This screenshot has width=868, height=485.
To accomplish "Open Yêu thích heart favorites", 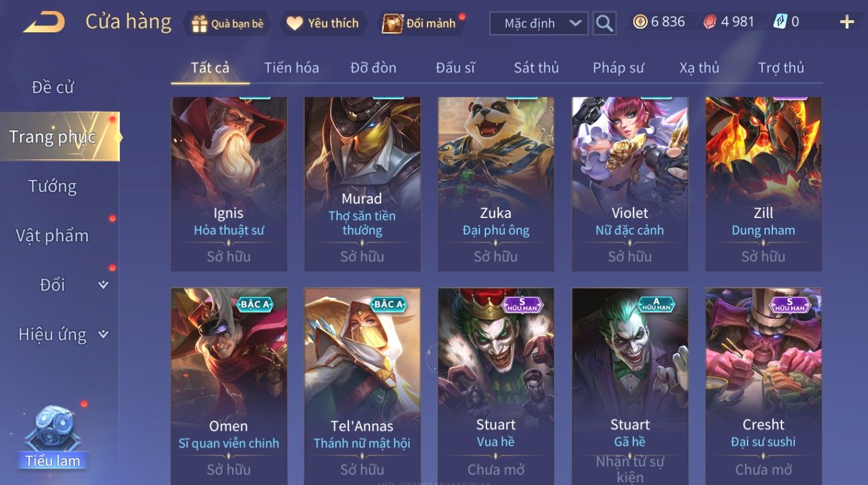I will pyautogui.click(x=295, y=24).
